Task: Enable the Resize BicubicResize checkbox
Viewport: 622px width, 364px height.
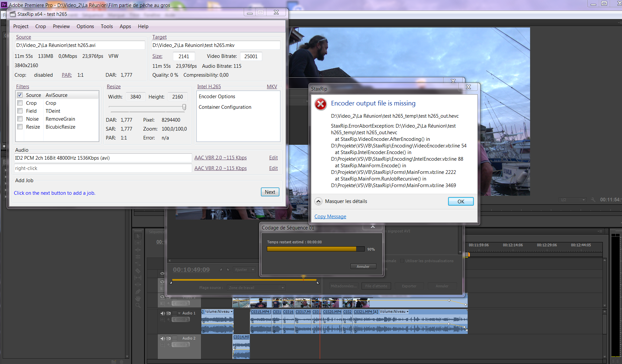Action: coord(20,127)
